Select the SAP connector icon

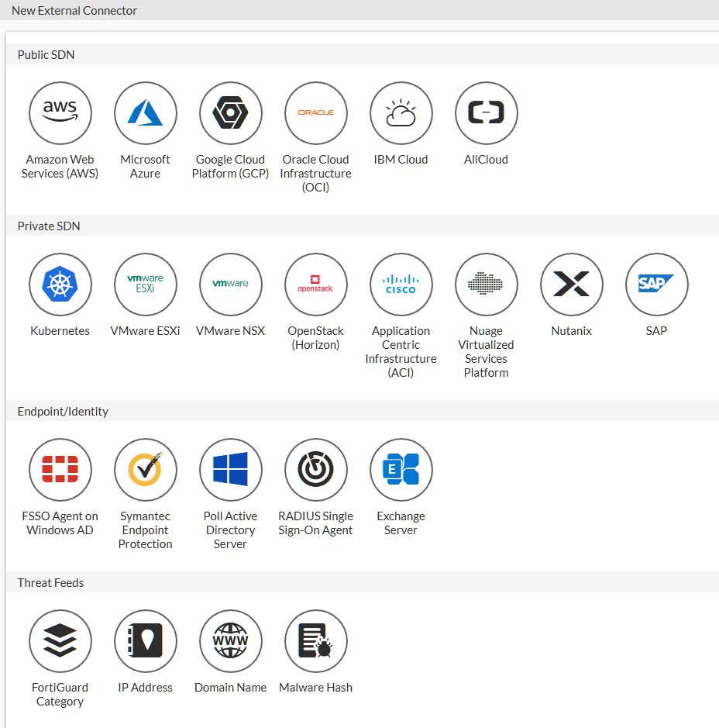tap(657, 285)
